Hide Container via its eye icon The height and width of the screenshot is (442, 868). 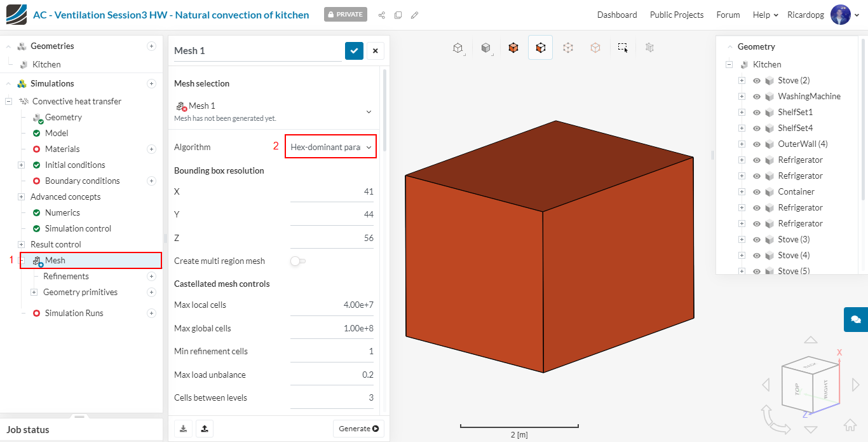pyautogui.click(x=757, y=191)
